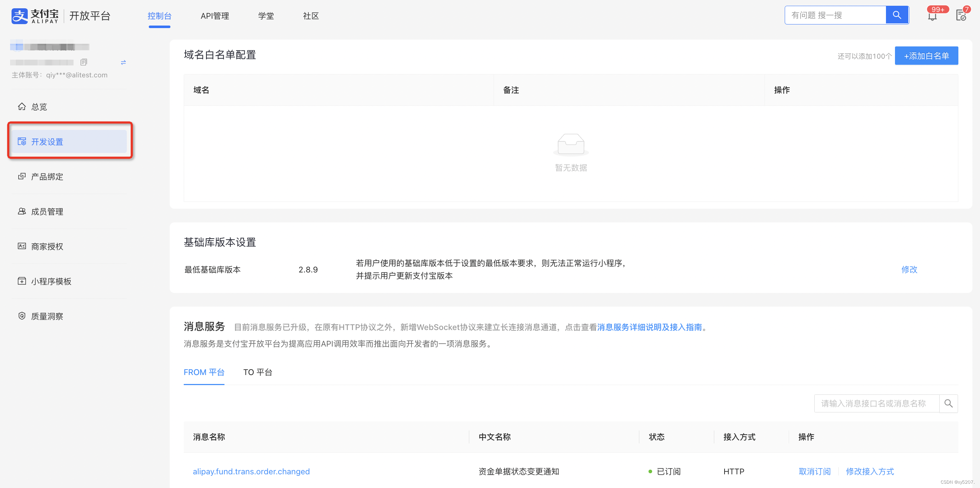
Task: Click 取消订阅 for alipay.fund.trans.order.changed
Action: 815,471
